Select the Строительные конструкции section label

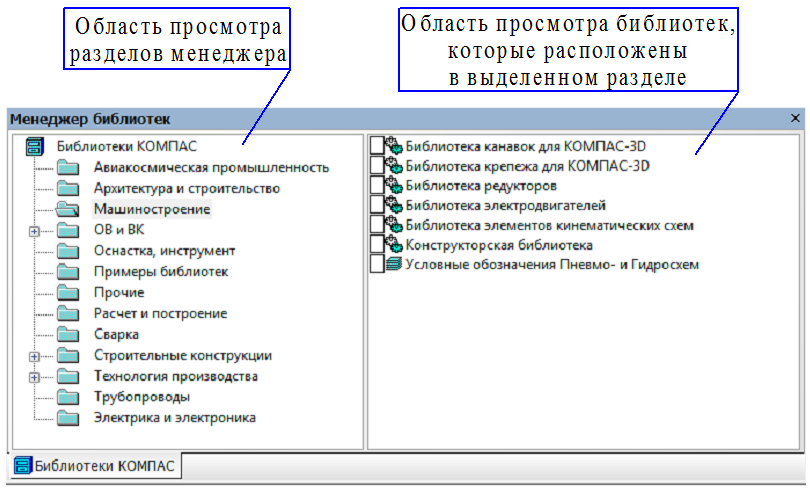183,356
